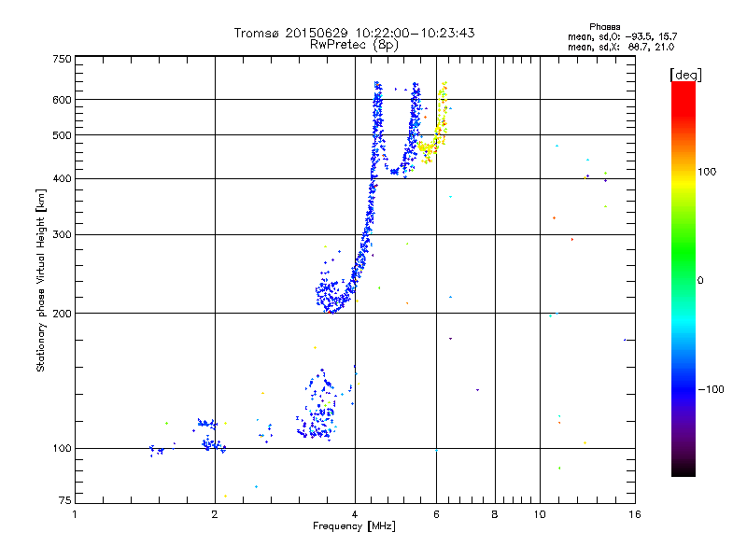Click the '16' x-axis tick label
This screenshot has height=560, width=747.
coord(635,514)
